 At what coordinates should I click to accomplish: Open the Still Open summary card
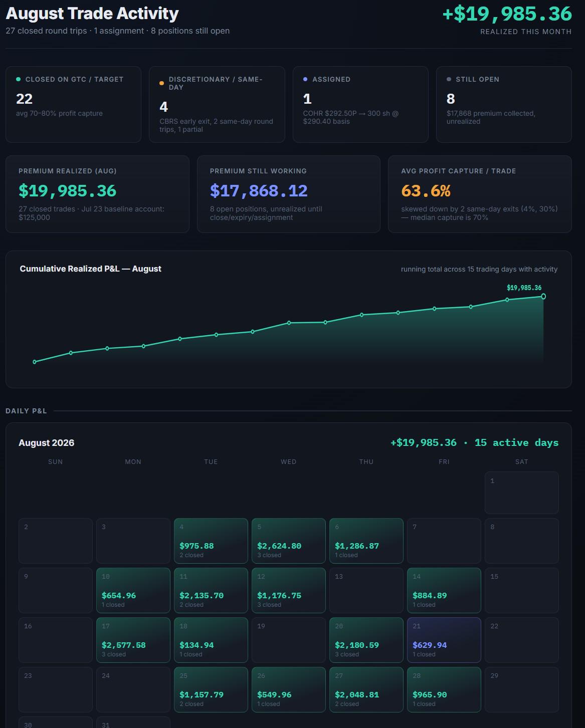[x=504, y=104]
